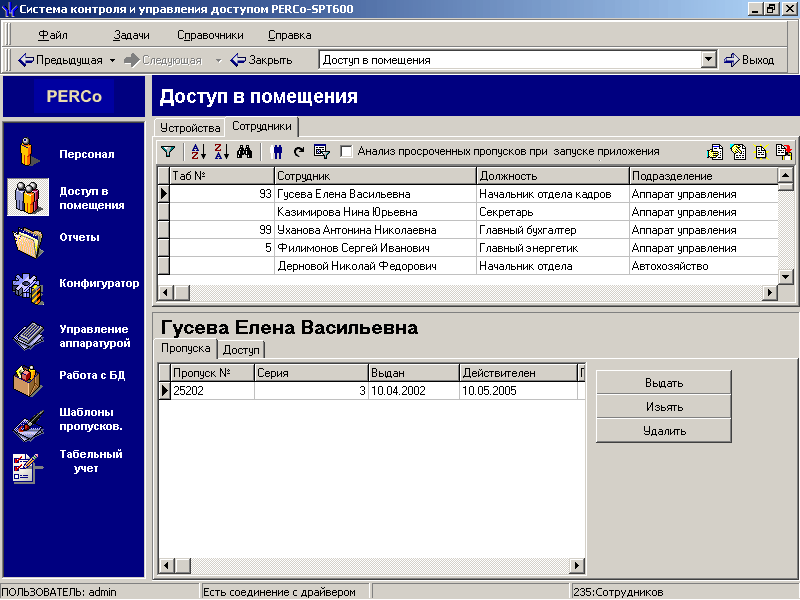Screen dimensions: 800x600
Task: Click the filter funnel icon in toolbar
Action: pyautogui.click(x=168, y=152)
